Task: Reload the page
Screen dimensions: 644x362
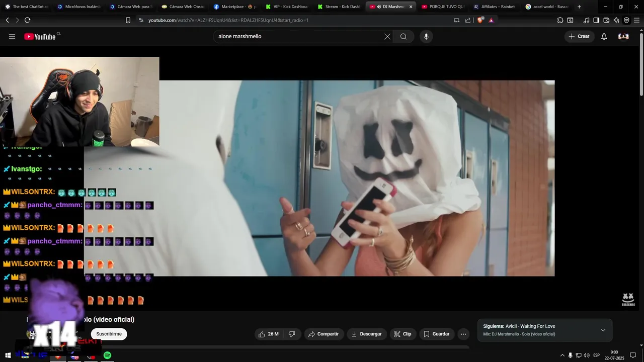Action: coord(27,20)
